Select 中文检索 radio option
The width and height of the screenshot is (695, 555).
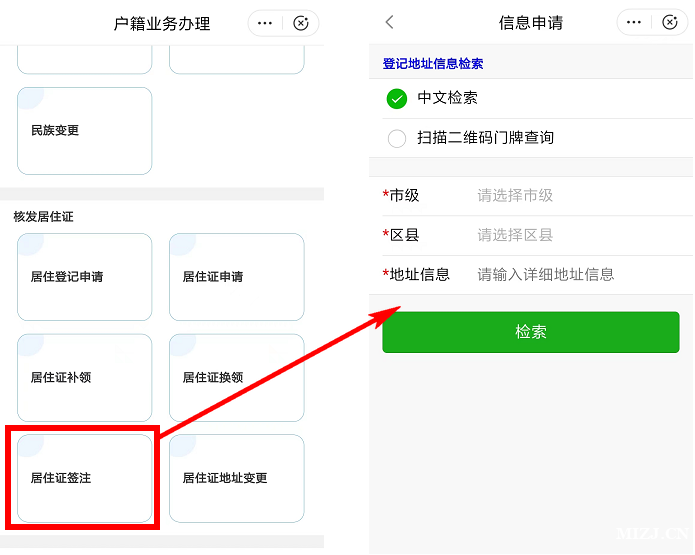[397, 98]
